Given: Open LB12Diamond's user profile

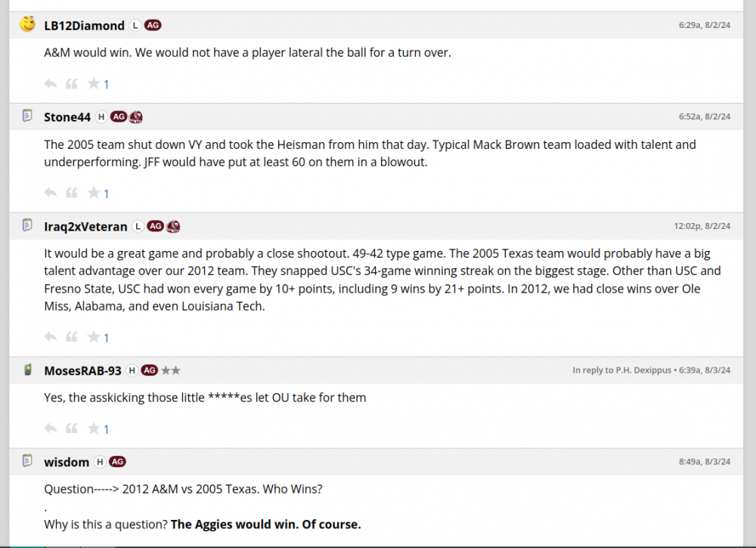Looking at the screenshot, I should [x=84, y=26].
